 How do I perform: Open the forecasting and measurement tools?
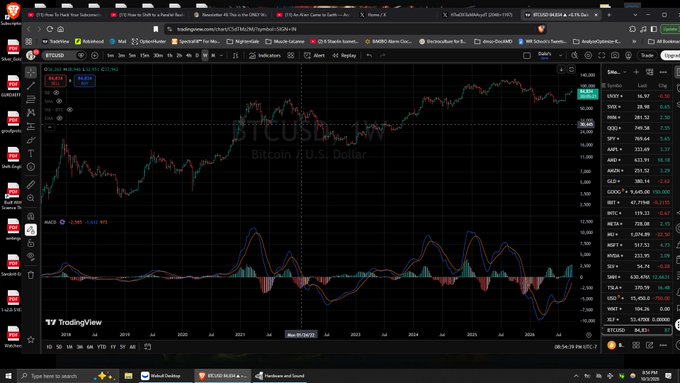[x=31, y=126]
